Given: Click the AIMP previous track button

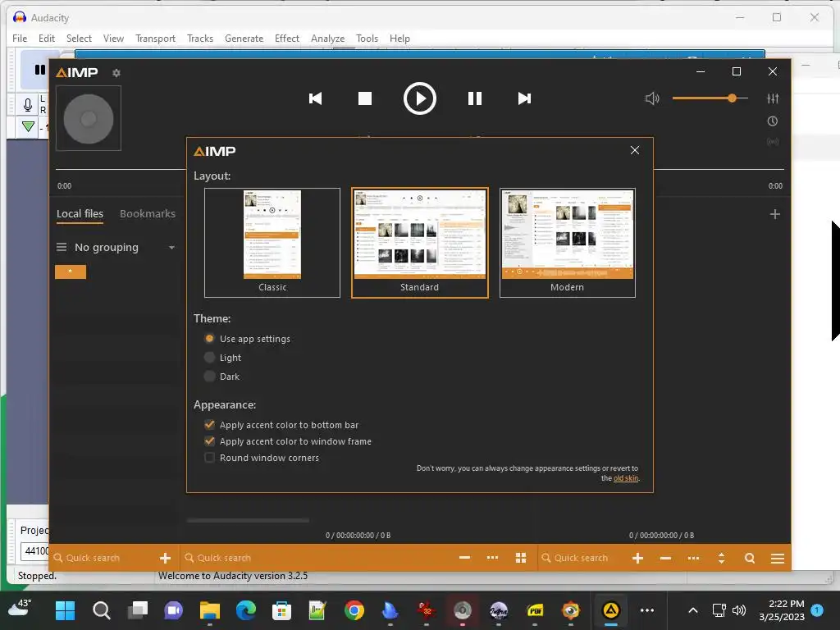Looking at the screenshot, I should [x=315, y=98].
